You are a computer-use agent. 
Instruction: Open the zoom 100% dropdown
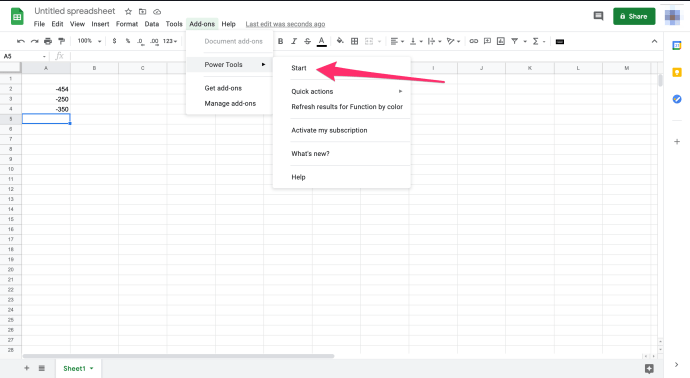pos(89,41)
